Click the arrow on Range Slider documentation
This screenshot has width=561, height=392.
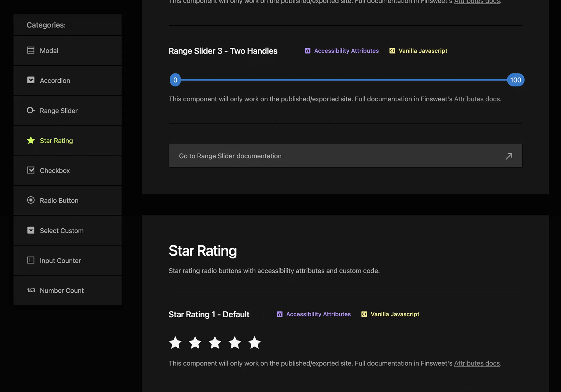pos(509,156)
